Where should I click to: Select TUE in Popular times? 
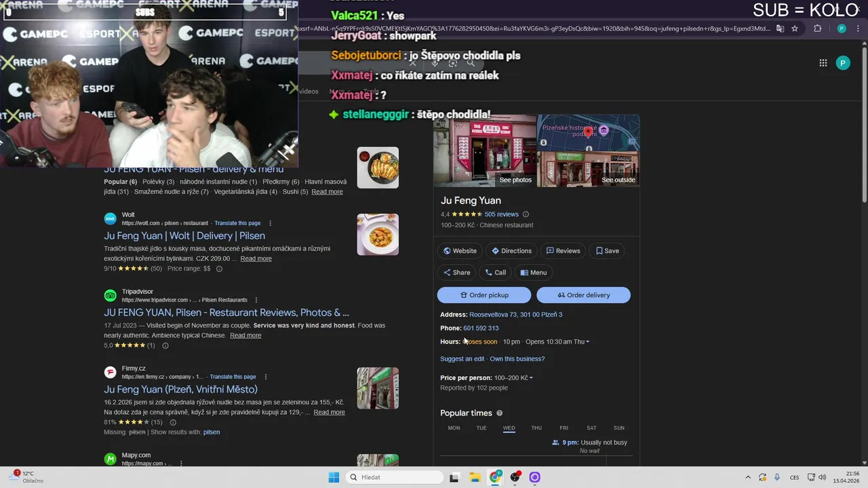[x=481, y=428]
